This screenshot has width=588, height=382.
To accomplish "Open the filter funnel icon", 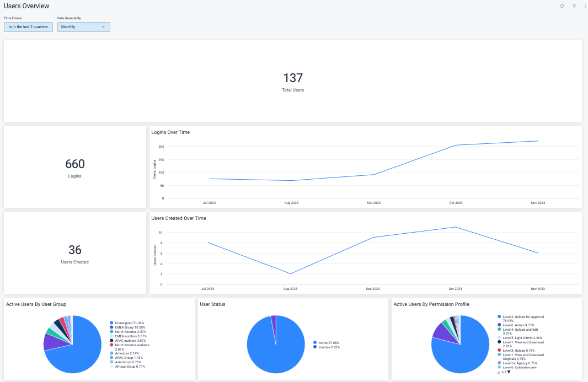I will (574, 6).
